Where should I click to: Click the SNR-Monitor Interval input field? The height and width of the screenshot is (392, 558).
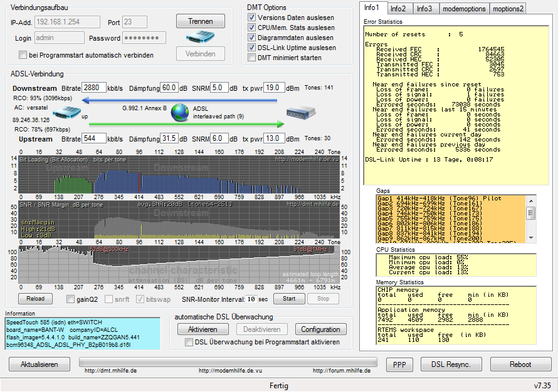(251, 299)
